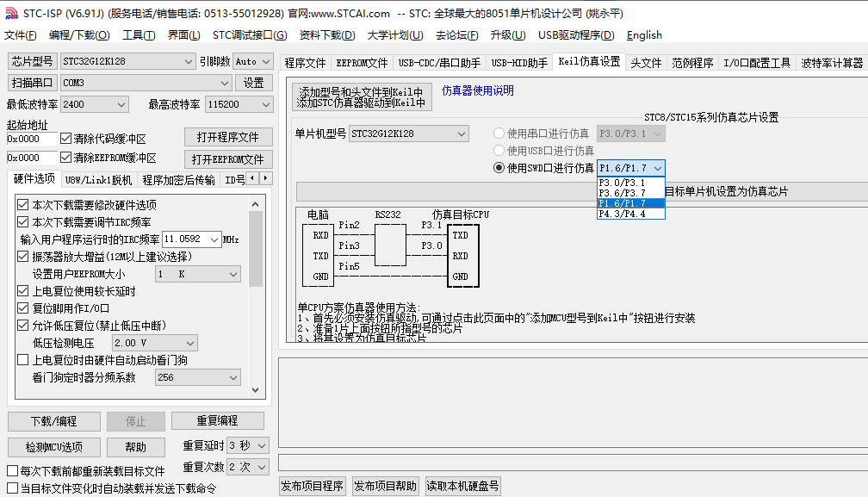Switch to U8W/Link1脱机 tab

pos(98,179)
